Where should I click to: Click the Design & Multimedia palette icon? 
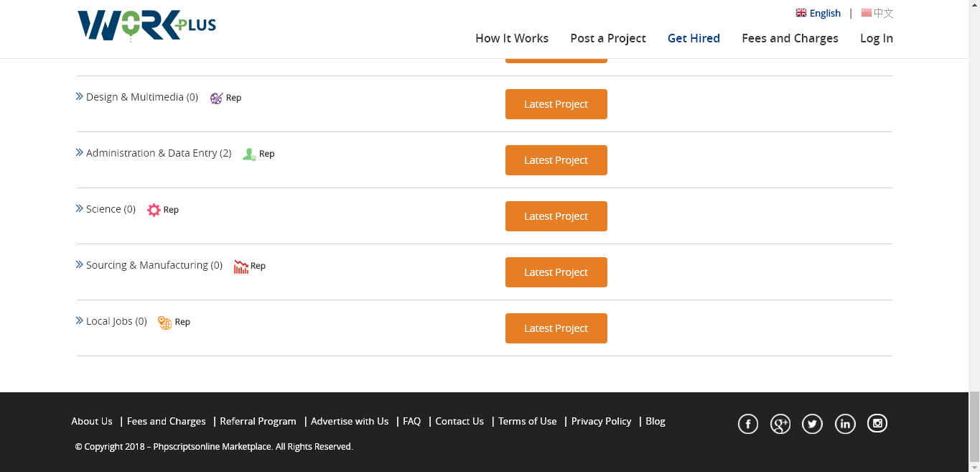(216, 98)
